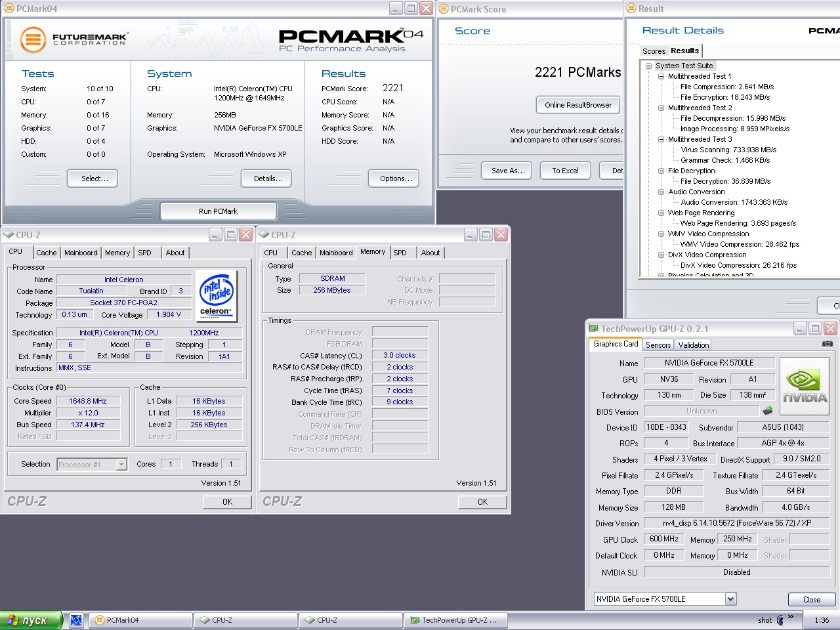Collapse Multithreaded Test 1 node

661,76
